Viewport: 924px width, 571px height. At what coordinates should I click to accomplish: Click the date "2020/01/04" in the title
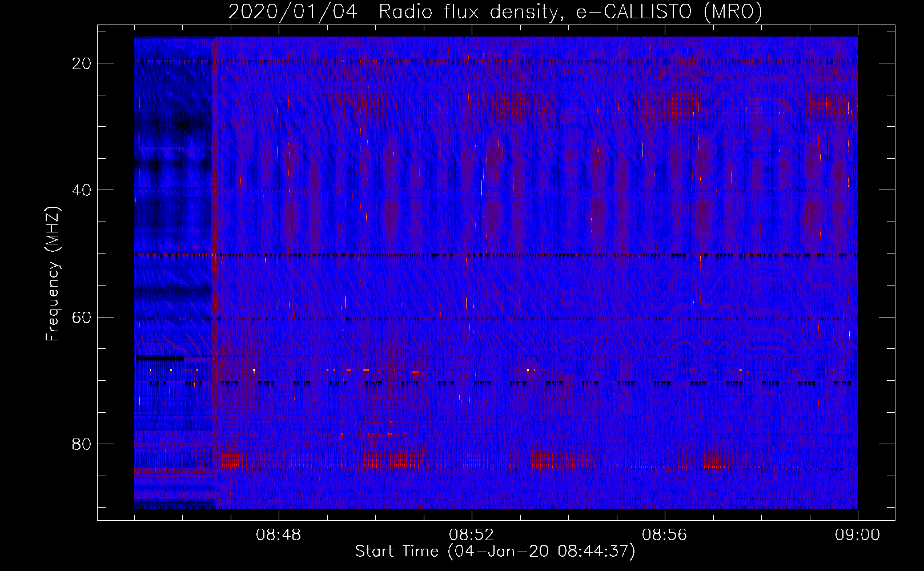tap(293, 11)
